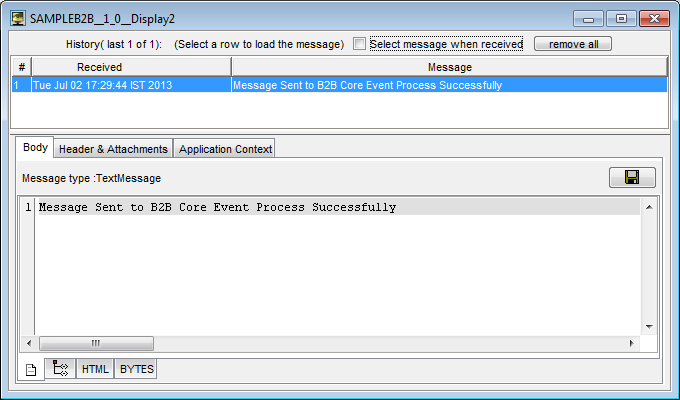Viewport: 680px width, 400px height.
Task: Select the Body tab
Action: [35, 148]
